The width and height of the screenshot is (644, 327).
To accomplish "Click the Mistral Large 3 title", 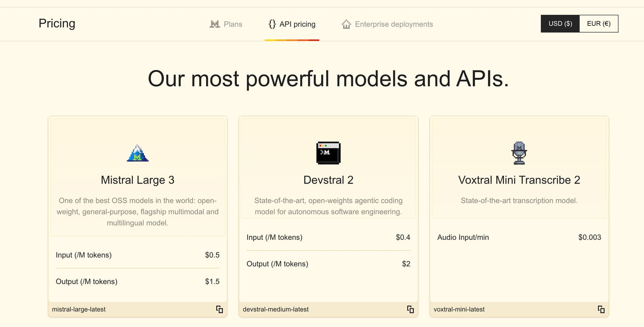I will (x=137, y=180).
